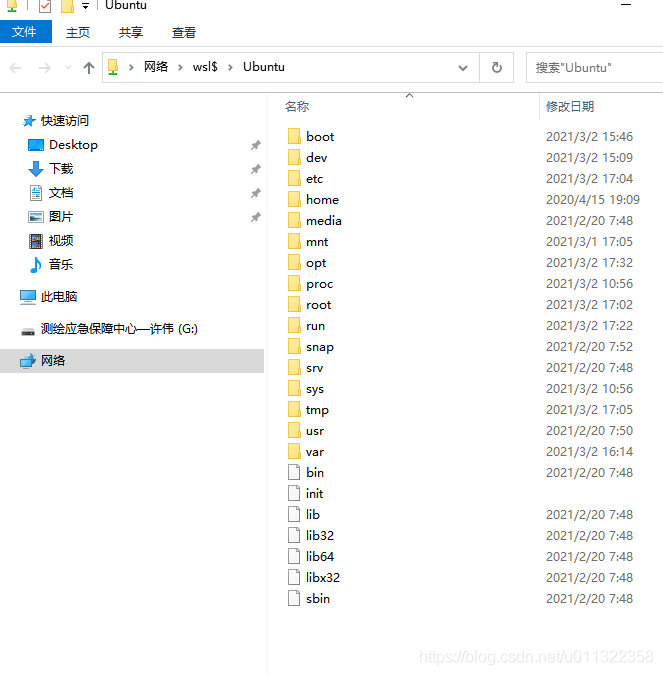Select the sys folder icon
This screenshot has height=675, width=663.
coord(294,388)
